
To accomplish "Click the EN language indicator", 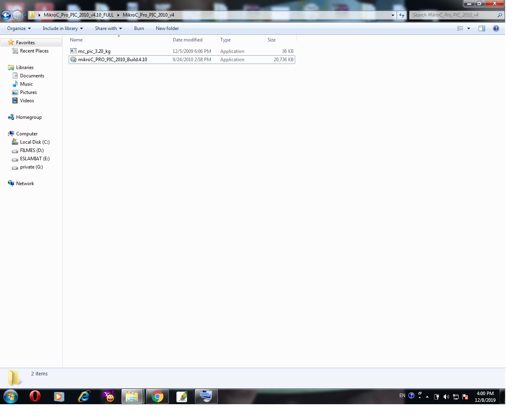I will [x=402, y=396].
